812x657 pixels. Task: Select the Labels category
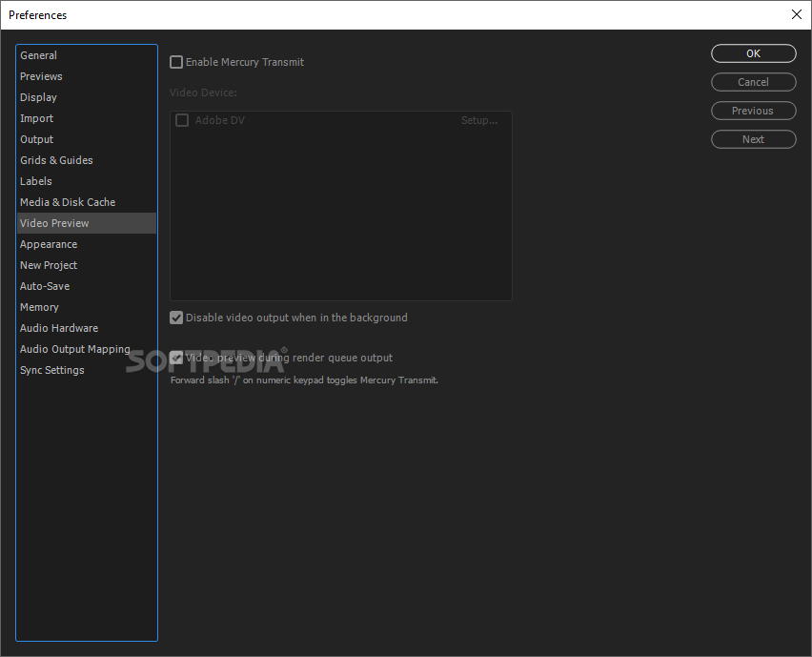pos(87,181)
